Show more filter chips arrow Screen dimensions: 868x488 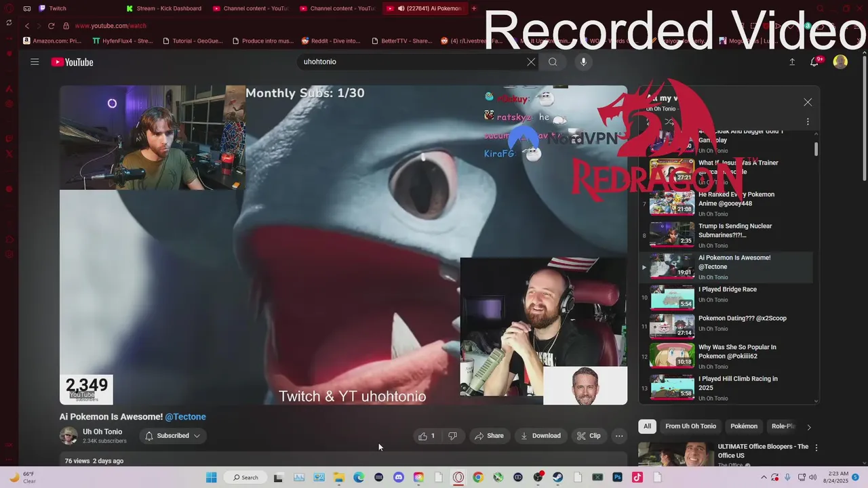[808, 427]
